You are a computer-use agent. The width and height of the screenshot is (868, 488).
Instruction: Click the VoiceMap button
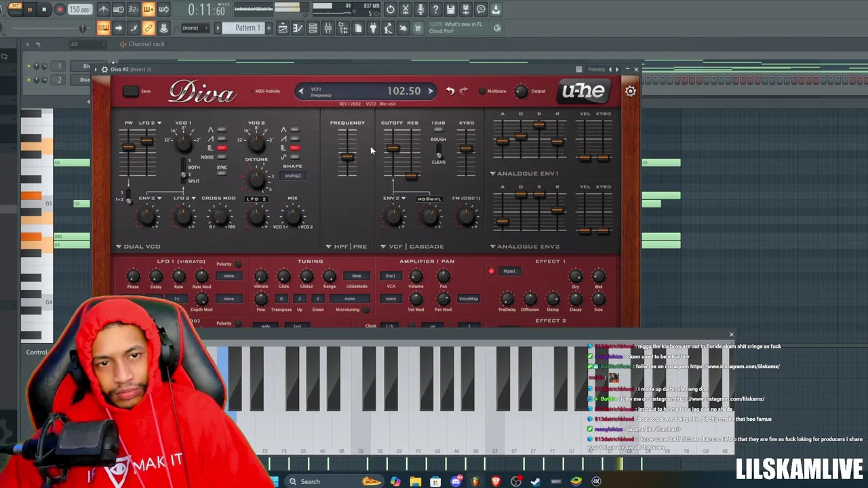[x=468, y=299]
